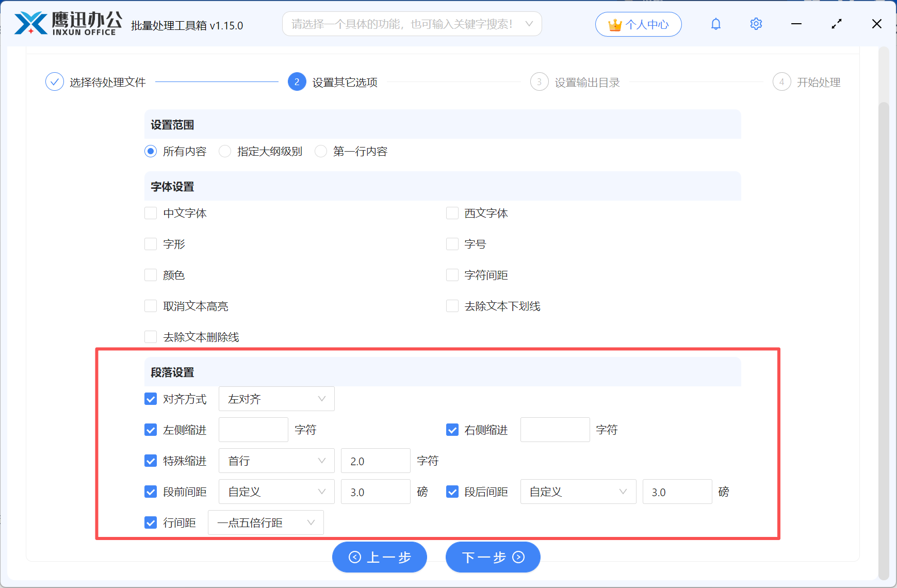Maximize the window with the expand icon
The width and height of the screenshot is (897, 588).
tap(837, 24)
